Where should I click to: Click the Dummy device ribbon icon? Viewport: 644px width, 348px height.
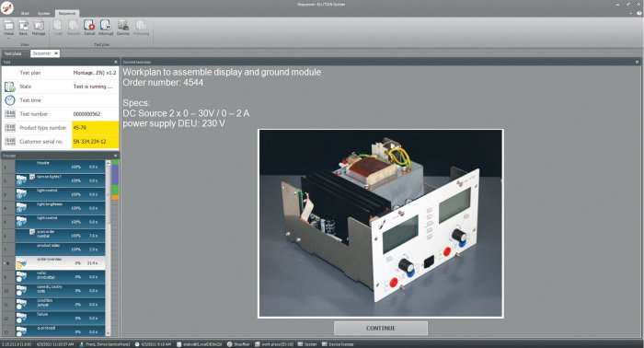(x=122, y=26)
